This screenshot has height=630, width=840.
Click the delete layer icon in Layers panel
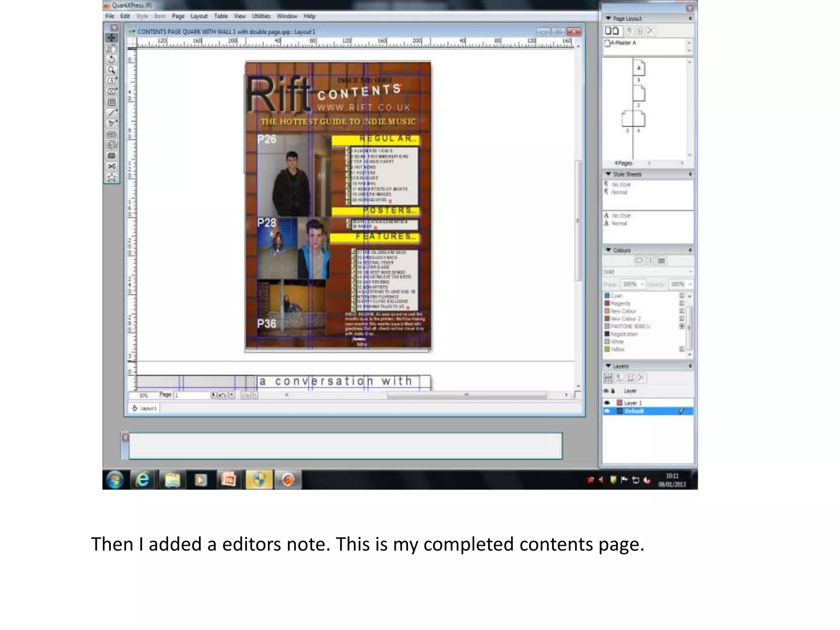pos(641,378)
